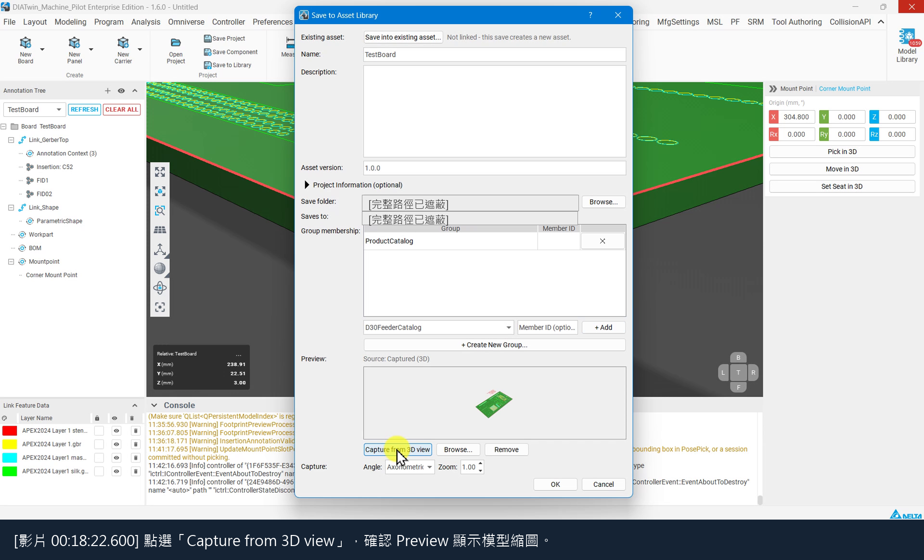
Task: Toggle visibility of APEX2024 Layer 1 sten
Action: tap(116, 431)
